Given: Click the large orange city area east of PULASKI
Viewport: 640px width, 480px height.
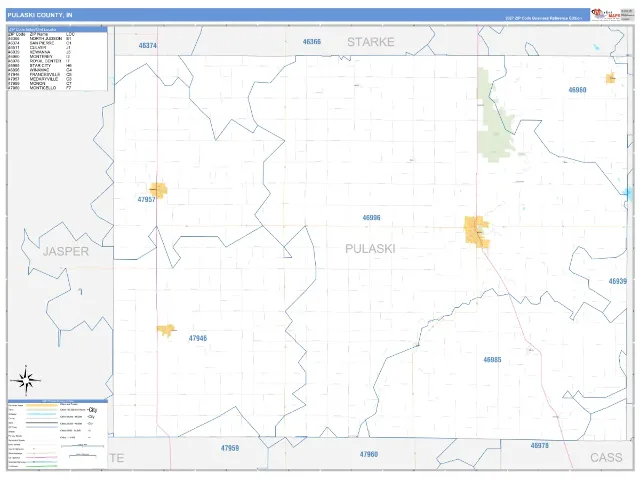Looking at the screenshot, I should click(477, 232).
